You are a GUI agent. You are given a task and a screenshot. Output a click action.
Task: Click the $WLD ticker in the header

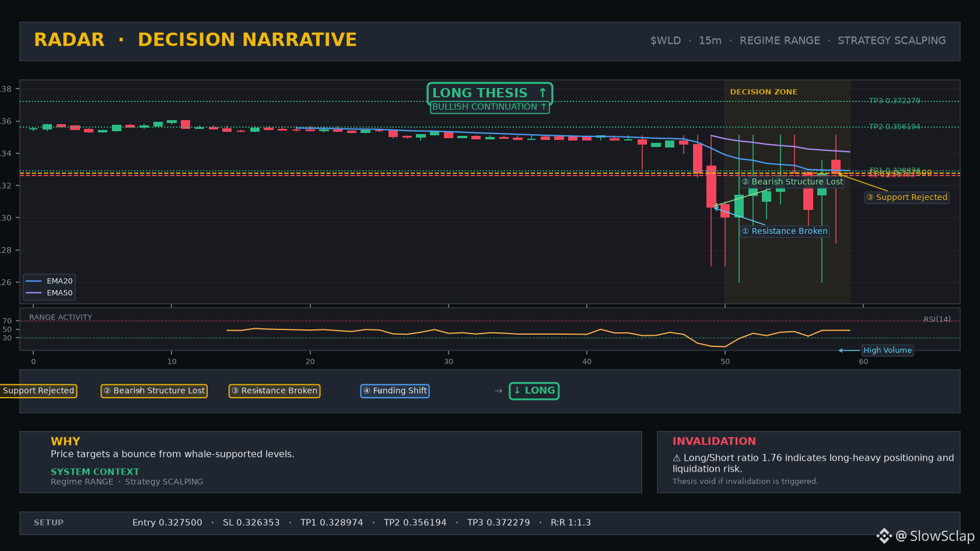coord(666,41)
